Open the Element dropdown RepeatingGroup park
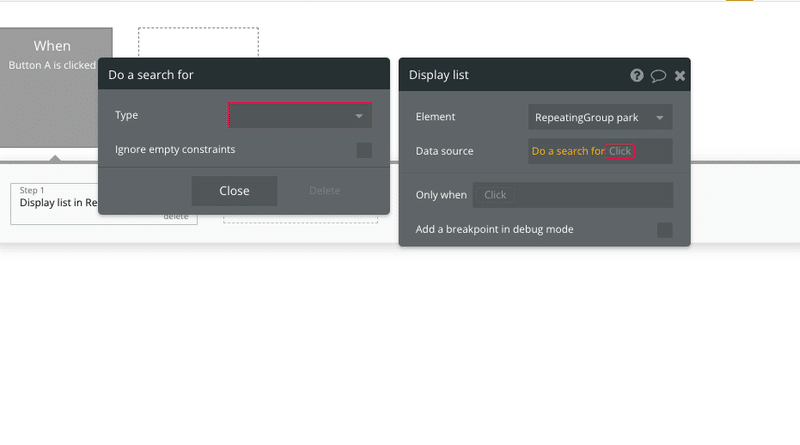 pos(600,117)
